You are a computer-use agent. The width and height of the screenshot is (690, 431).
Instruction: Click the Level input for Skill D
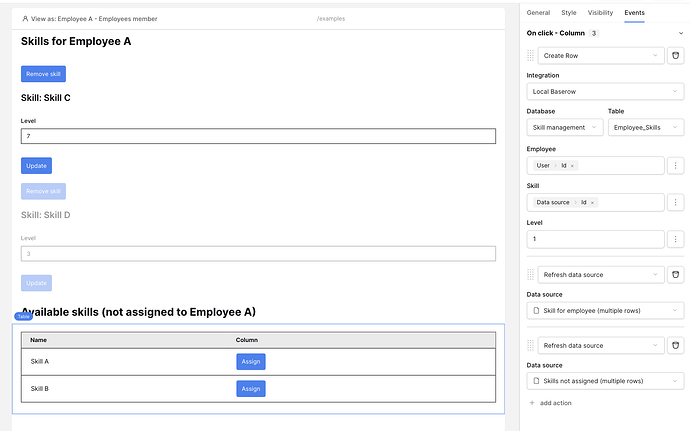pyautogui.click(x=258, y=254)
